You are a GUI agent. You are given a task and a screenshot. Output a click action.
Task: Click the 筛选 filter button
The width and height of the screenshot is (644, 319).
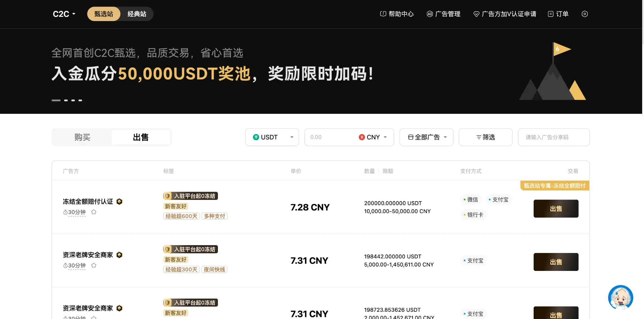[x=485, y=137]
